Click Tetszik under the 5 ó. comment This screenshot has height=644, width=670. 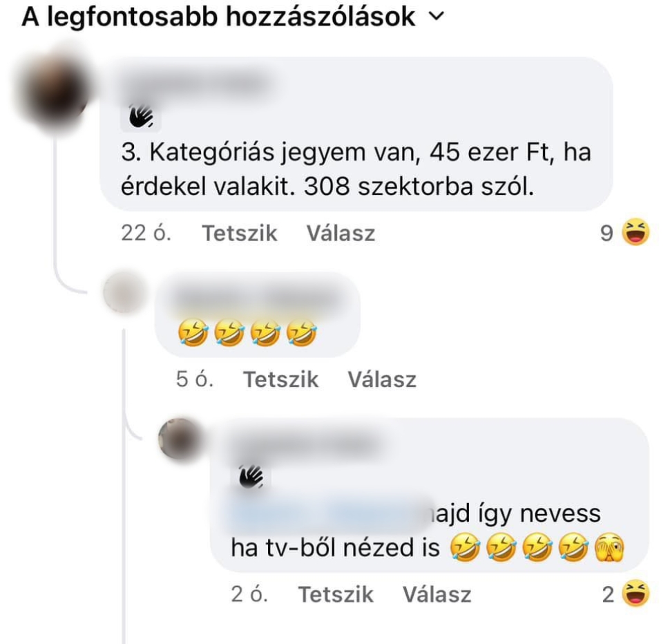tap(280, 379)
